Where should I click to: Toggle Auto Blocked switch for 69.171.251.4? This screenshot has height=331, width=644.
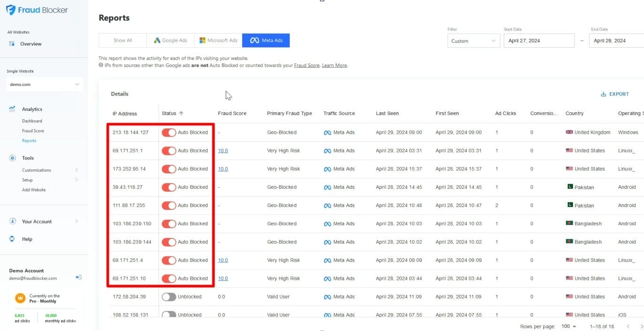click(x=169, y=260)
